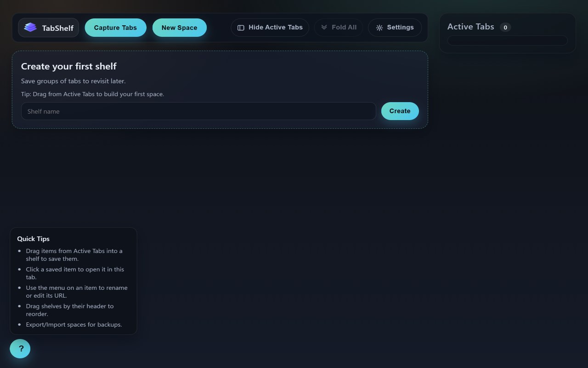Click the 'Tip: Drag from Active Tabs' text

92,94
